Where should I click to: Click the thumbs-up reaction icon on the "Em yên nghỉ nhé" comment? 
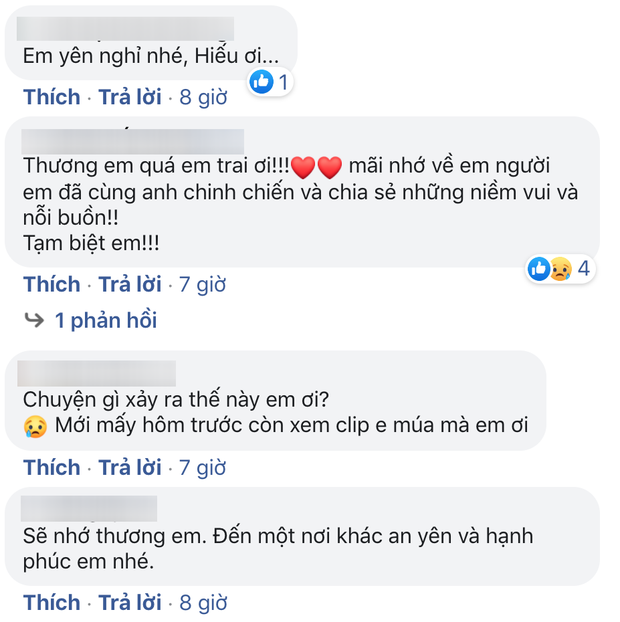(x=263, y=82)
